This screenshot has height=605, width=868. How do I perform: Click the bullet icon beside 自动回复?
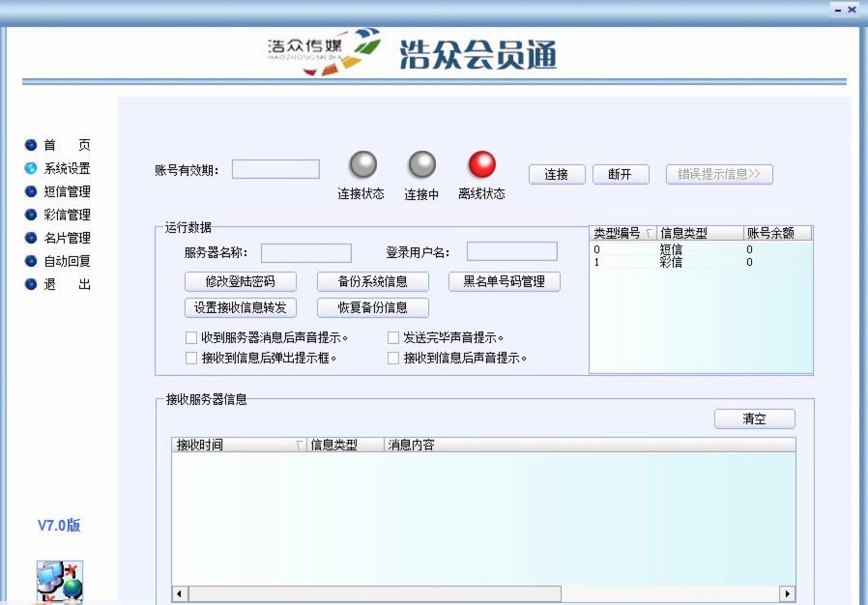tap(31, 261)
